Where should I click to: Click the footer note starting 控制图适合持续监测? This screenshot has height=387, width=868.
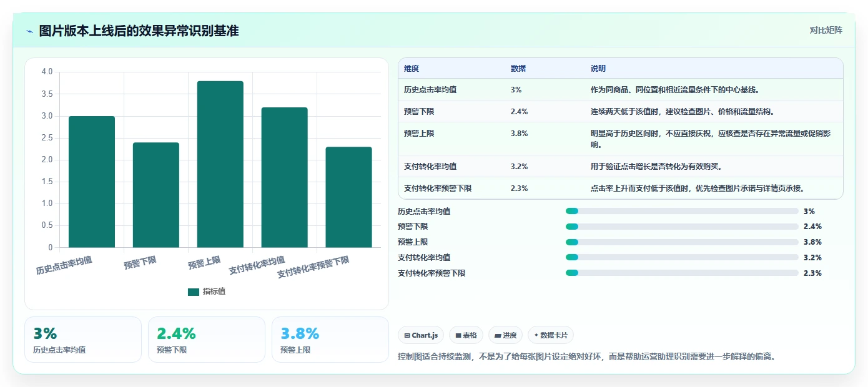(x=586, y=357)
